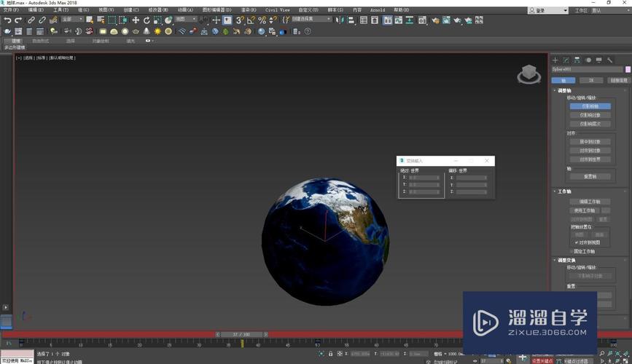The width and height of the screenshot is (632, 364).
Task: Open the Display command panel tab
Action: (x=599, y=60)
